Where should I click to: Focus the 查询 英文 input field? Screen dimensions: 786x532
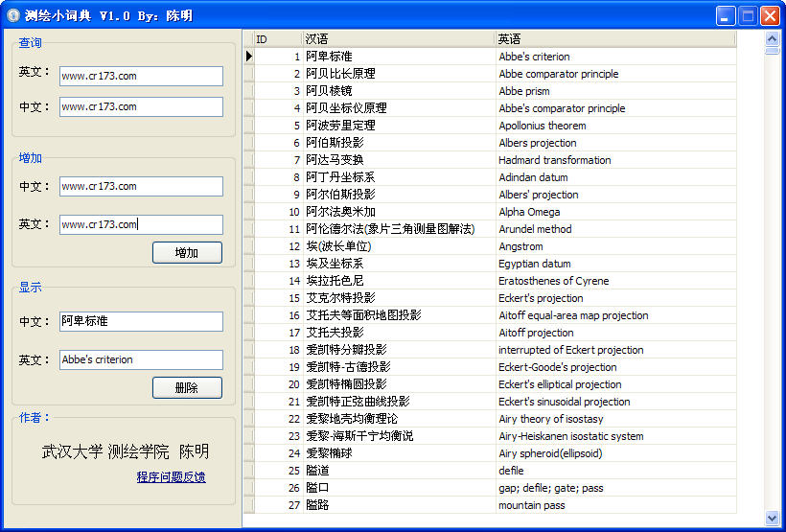141,77
